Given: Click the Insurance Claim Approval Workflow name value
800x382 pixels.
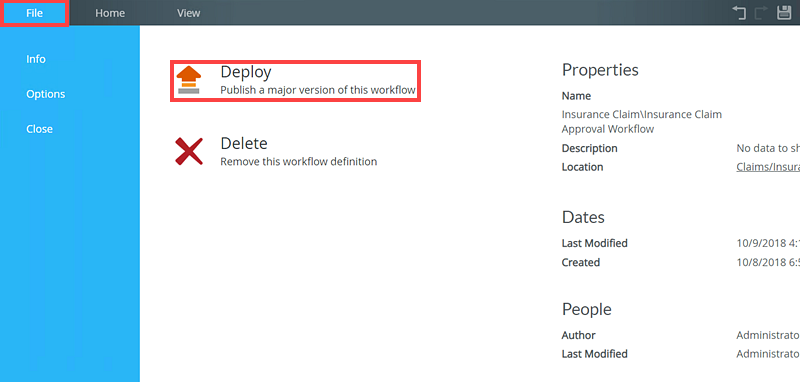Looking at the screenshot, I should [642, 122].
